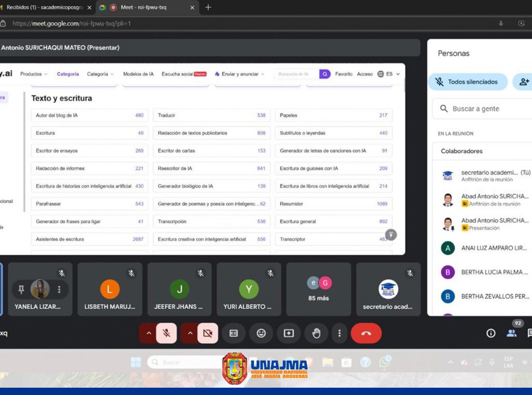Image resolution: width=532 pixels, height=395 pixels.
Task: Click the YURI ALBERTO participant tile
Action: click(x=249, y=289)
